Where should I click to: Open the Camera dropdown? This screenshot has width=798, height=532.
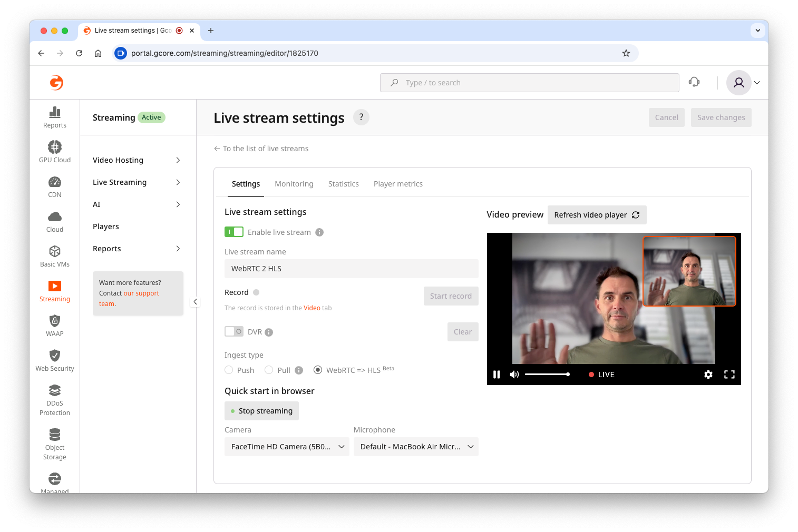tap(287, 447)
